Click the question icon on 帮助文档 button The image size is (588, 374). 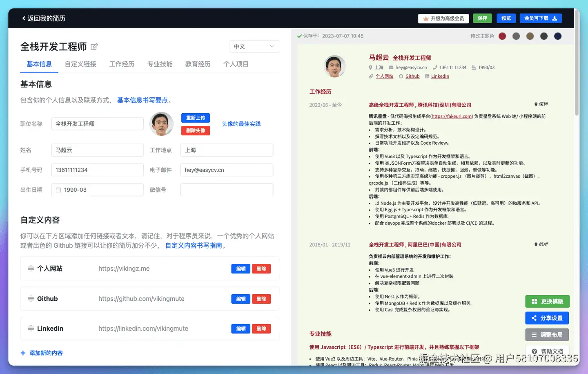[x=534, y=351]
